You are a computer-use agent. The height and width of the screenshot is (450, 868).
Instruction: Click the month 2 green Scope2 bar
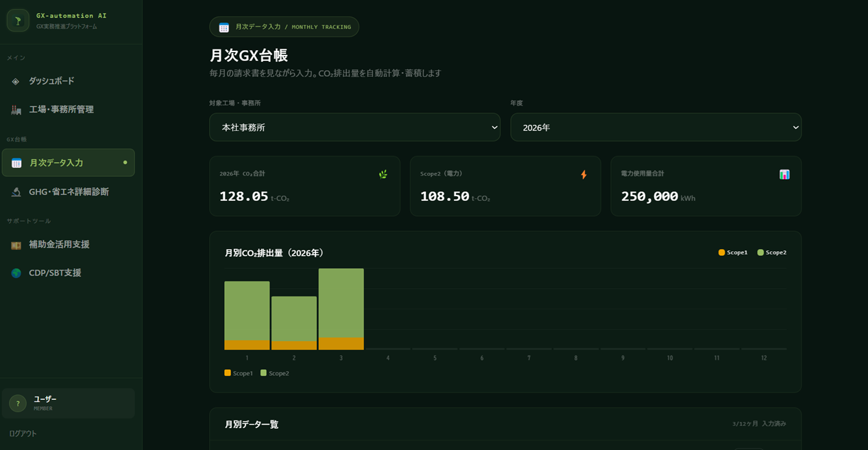294,319
